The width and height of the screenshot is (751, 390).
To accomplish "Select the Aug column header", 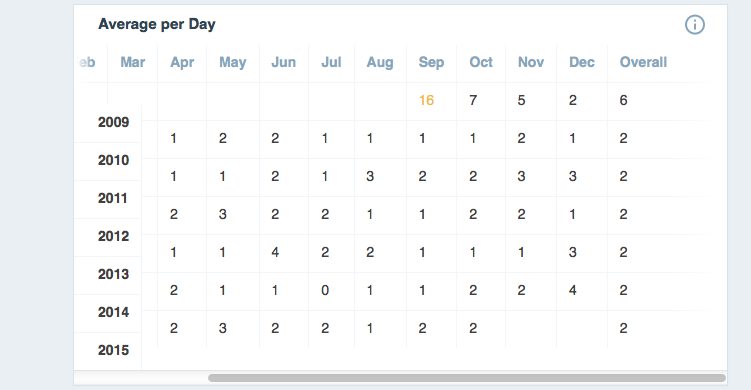I will click(380, 62).
